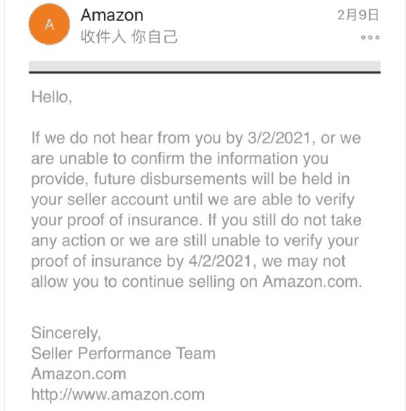
Task: Tap the date "3/2/2021" in message
Action: click(x=279, y=138)
